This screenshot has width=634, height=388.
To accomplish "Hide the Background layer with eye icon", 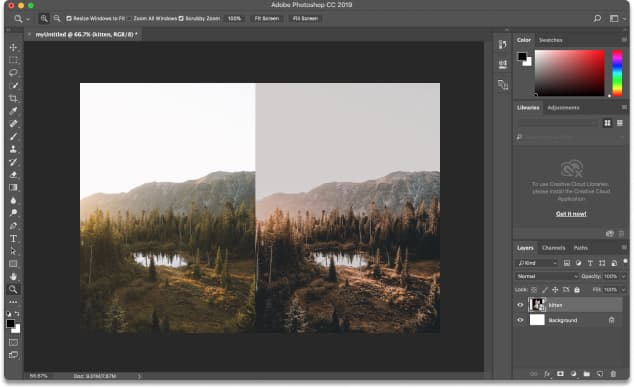I will (x=520, y=320).
